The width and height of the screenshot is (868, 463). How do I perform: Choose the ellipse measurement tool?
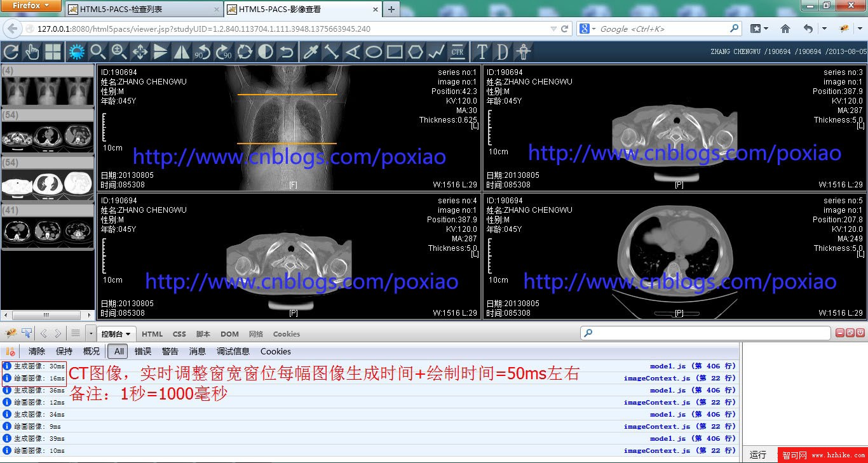pos(374,52)
